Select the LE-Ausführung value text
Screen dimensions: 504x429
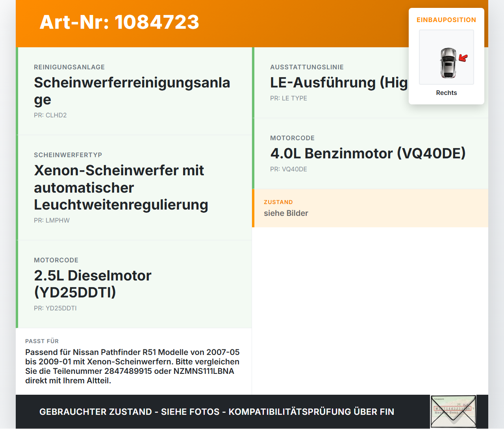pos(339,83)
